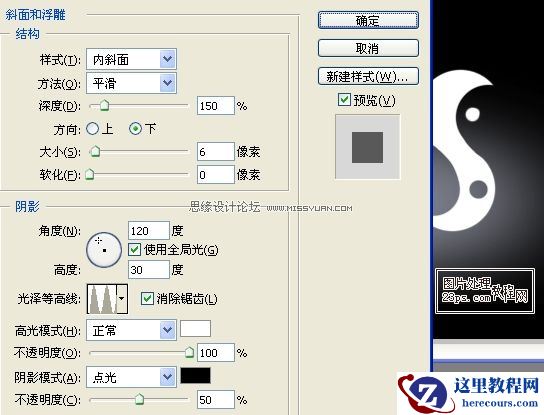Click the 光泽等高线 contour thumbnail
The height and width of the screenshot is (415, 544).
102,299
